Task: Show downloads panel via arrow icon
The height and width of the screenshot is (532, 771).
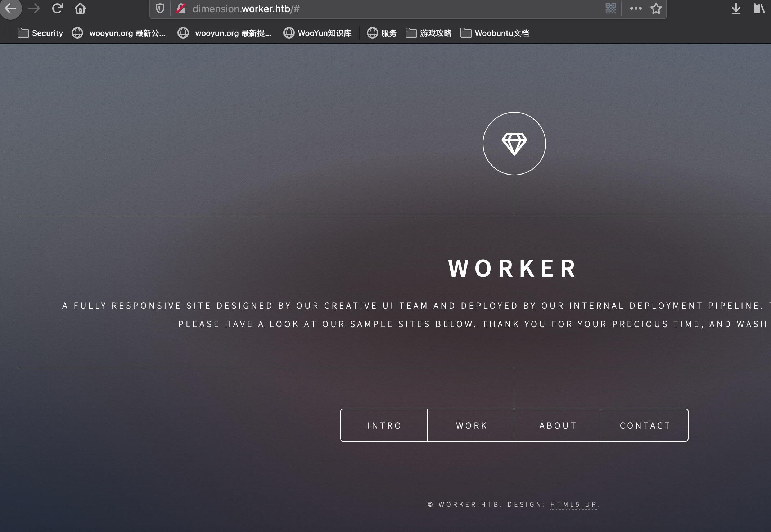Action: coord(736,8)
